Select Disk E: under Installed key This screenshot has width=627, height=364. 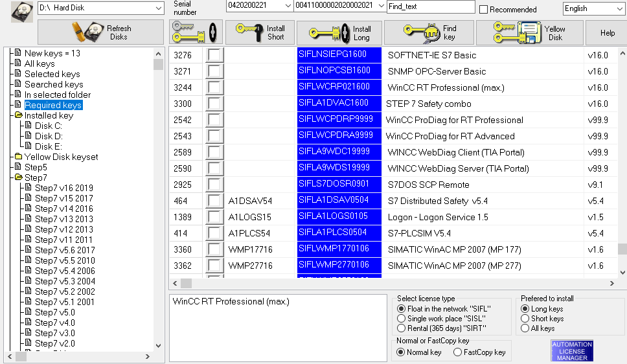(x=49, y=146)
